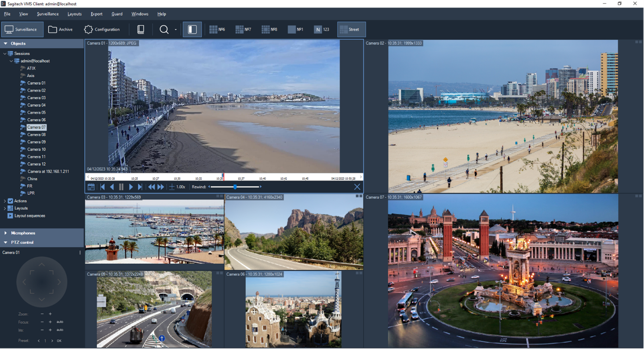Close the Camera 01 archive playback bar

[x=357, y=187]
